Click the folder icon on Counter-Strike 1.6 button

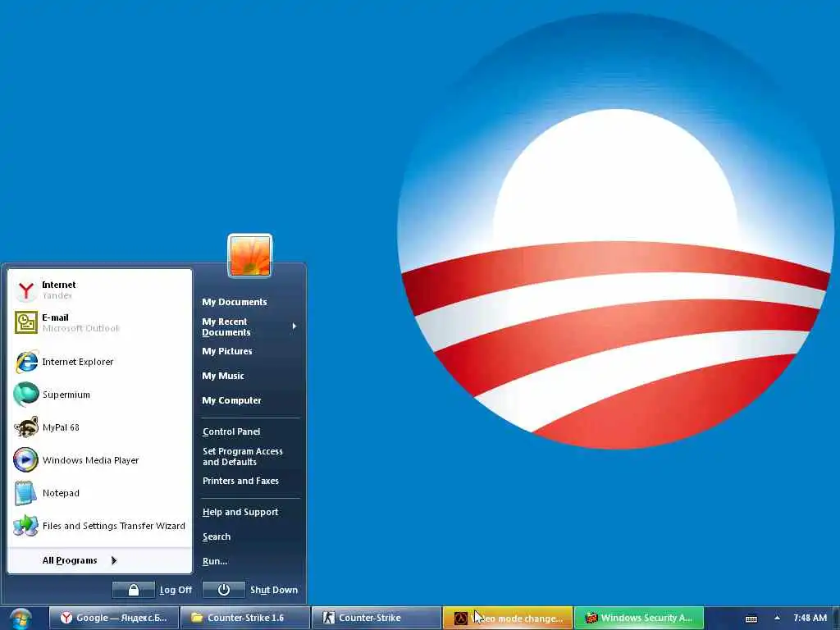point(197,618)
